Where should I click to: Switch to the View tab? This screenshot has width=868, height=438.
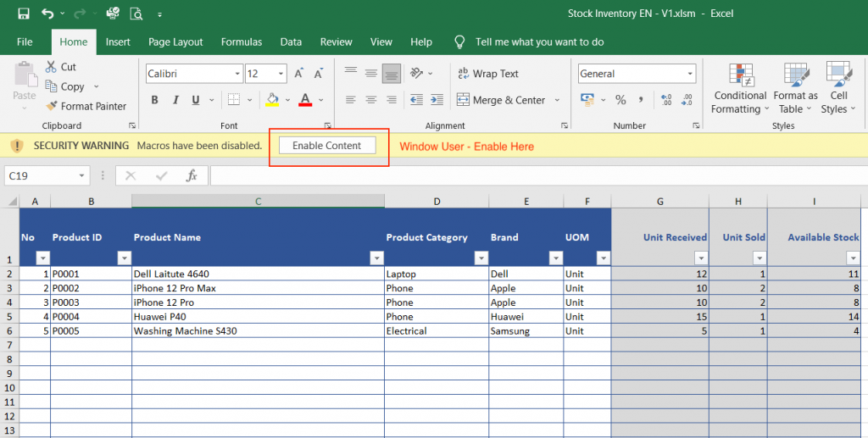pyautogui.click(x=381, y=42)
